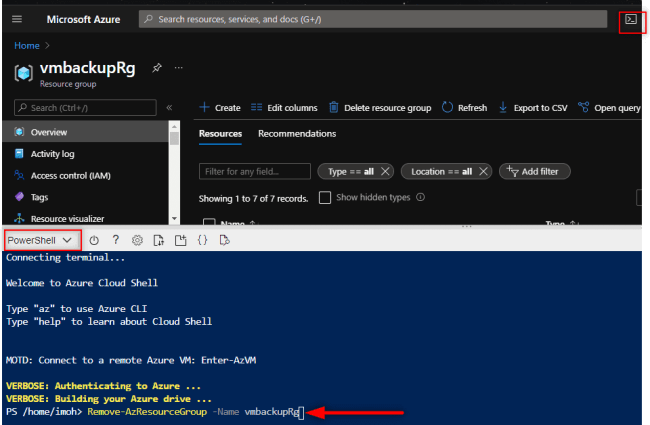
Task: Click the Home breadcrumb link
Action: [x=27, y=46]
